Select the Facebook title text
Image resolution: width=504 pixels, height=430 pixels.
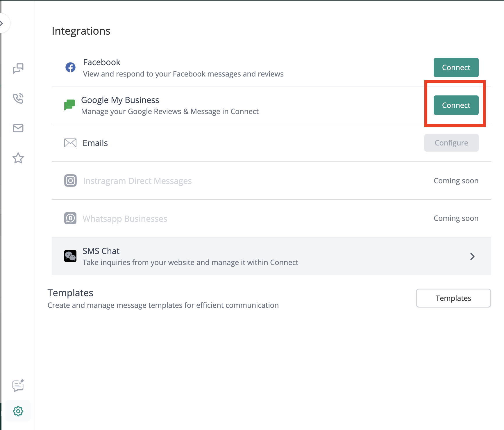pos(102,62)
